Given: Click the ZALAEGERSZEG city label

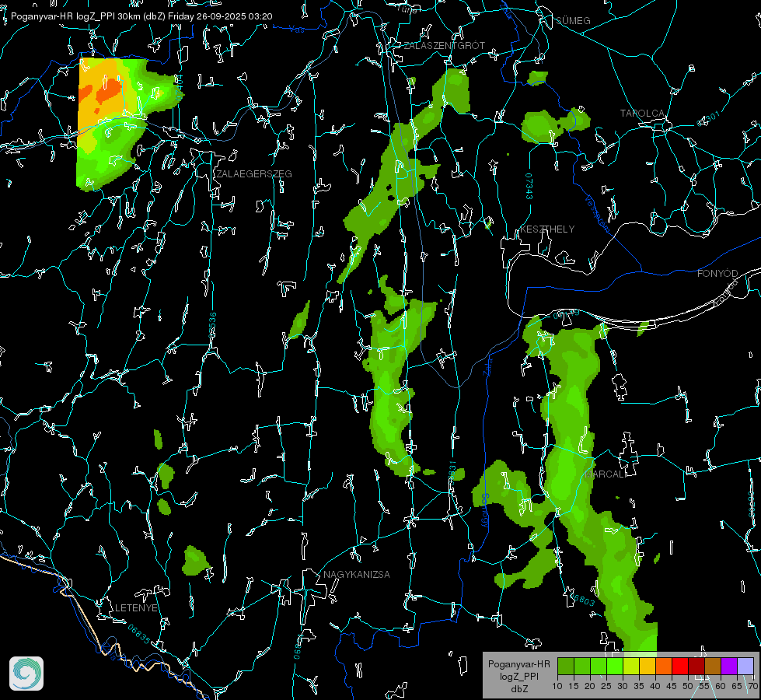Looking at the screenshot, I should [254, 174].
